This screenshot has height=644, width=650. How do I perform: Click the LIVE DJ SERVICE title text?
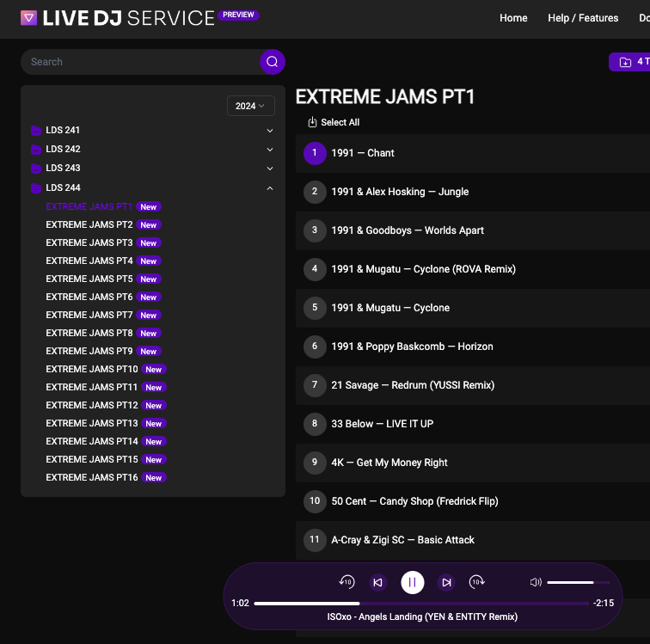click(128, 18)
